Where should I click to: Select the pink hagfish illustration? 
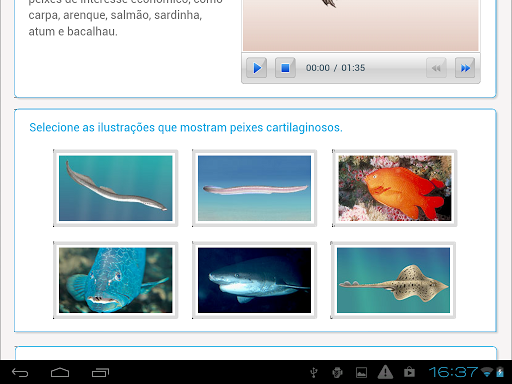[x=254, y=188]
